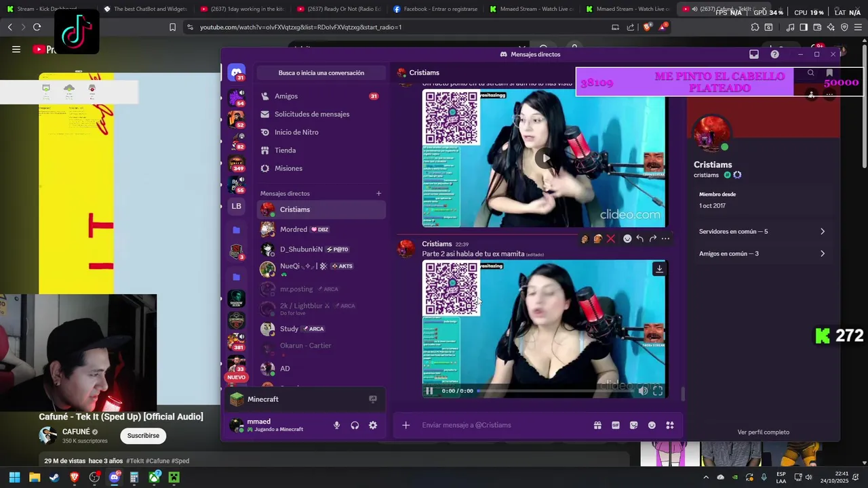868x488 pixels.
Task: Download the second video attachment
Action: click(x=659, y=269)
